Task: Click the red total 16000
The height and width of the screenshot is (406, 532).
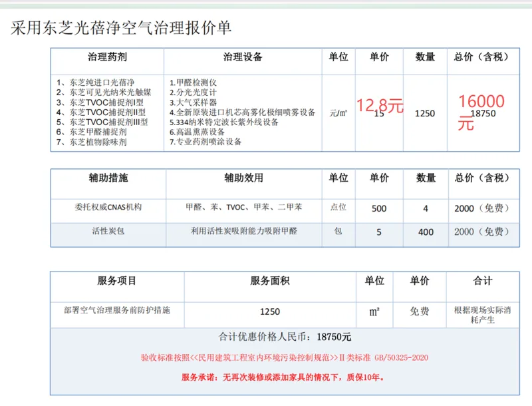Action: (x=481, y=101)
